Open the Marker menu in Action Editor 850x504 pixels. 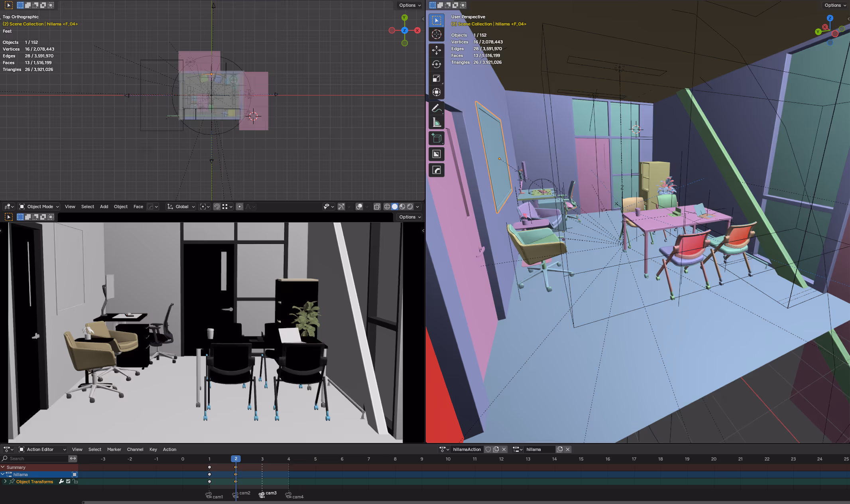point(114,449)
